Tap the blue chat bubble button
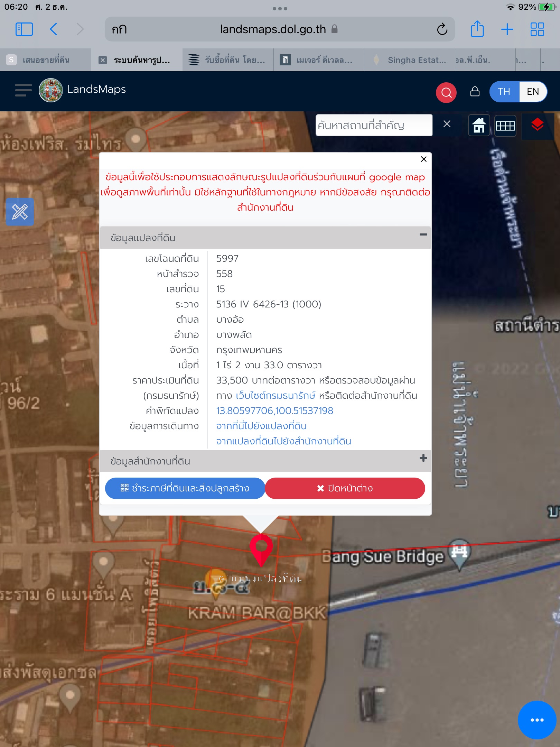 coord(536,720)
